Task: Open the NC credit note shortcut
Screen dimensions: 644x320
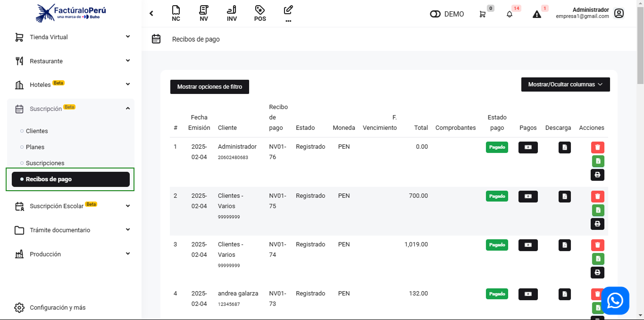Action: click(176, 13)
